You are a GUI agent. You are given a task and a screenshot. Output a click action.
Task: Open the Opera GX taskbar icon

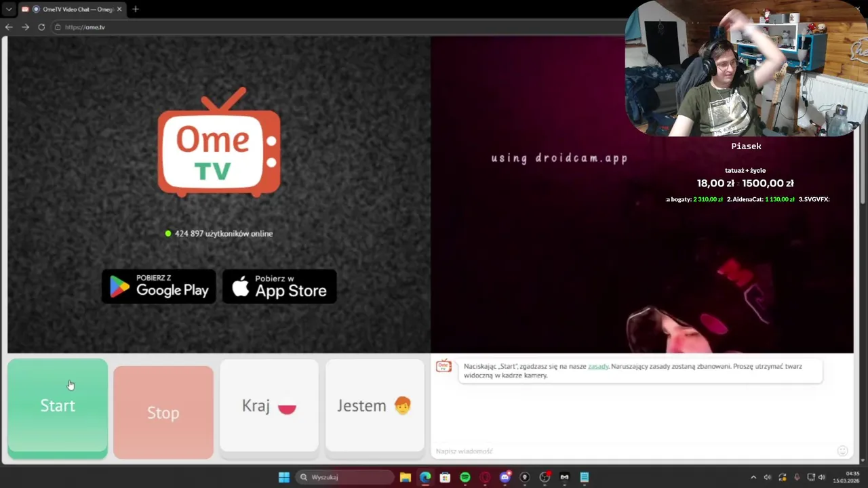(485, 477)
